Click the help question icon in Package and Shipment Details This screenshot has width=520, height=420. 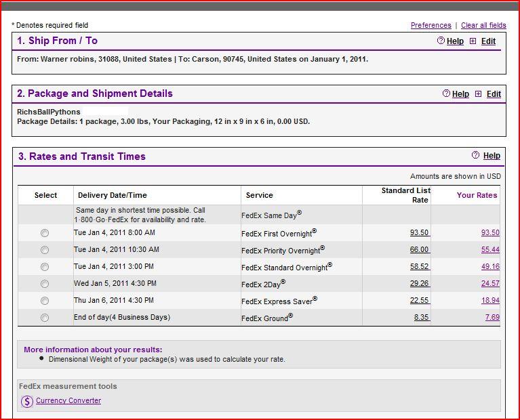click(x=446, y=93)
